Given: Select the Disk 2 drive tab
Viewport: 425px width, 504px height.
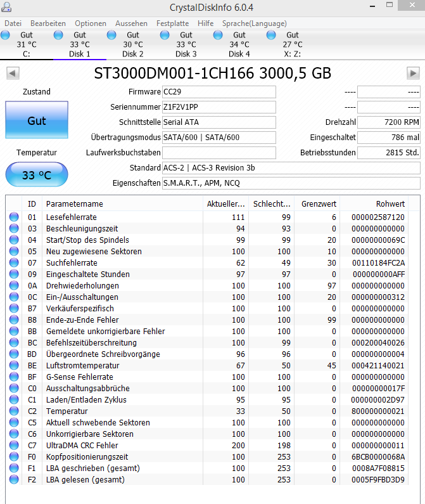Looking at the screenshot, I should pyautogui.click(x=133, y=44).
